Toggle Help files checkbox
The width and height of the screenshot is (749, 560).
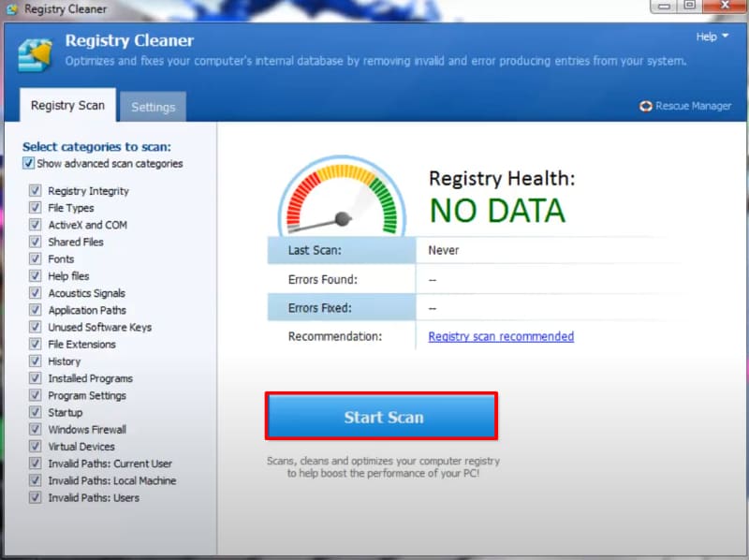(35, 275)
